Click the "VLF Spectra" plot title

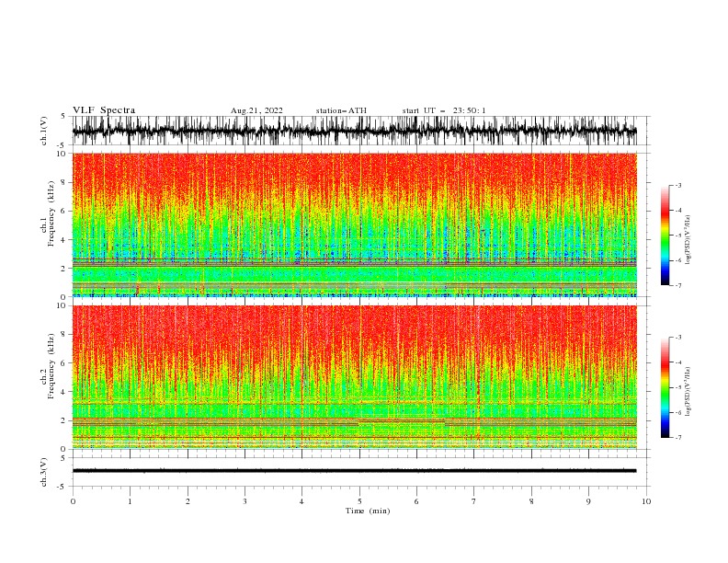tap(104, 110)
